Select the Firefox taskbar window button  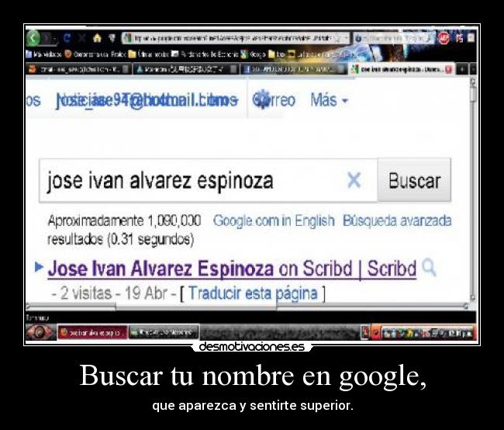[x=92, y=332]
